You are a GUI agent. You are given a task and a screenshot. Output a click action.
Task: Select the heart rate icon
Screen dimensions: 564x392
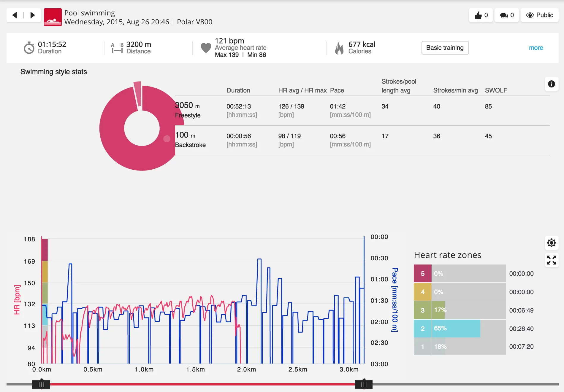click(205, 47)
